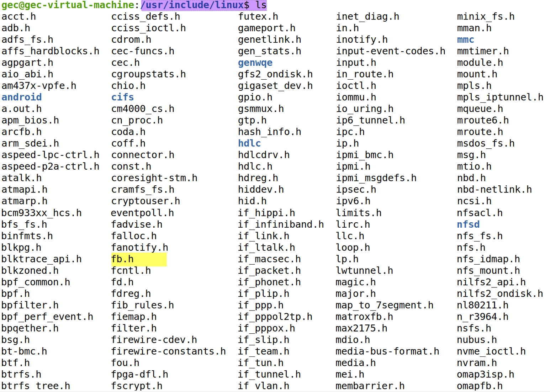550x392 pixels.
Task: Select minix_fs.h entry
Action: tap(486, 16)
